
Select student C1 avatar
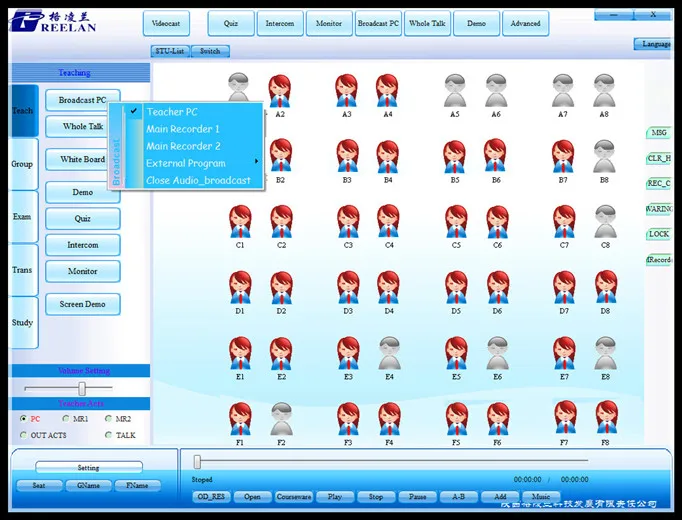pyautogui.click(x=240, y=222)
